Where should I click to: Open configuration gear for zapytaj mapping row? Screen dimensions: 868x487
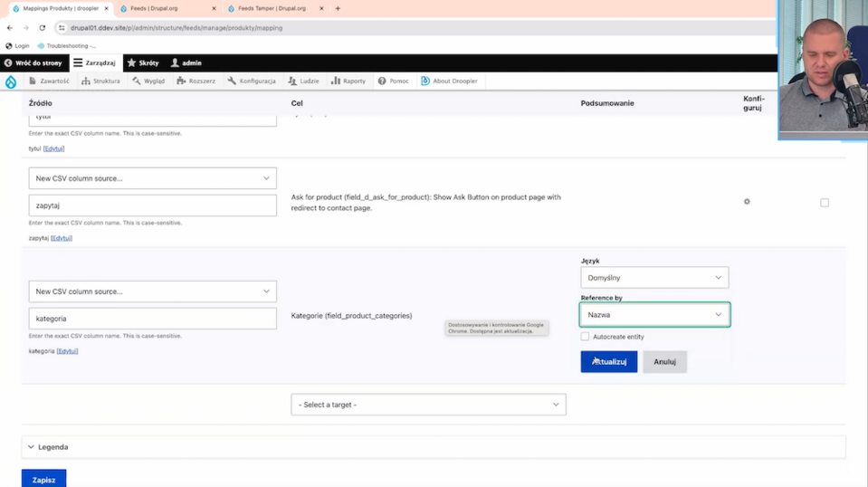click(747, 202)
